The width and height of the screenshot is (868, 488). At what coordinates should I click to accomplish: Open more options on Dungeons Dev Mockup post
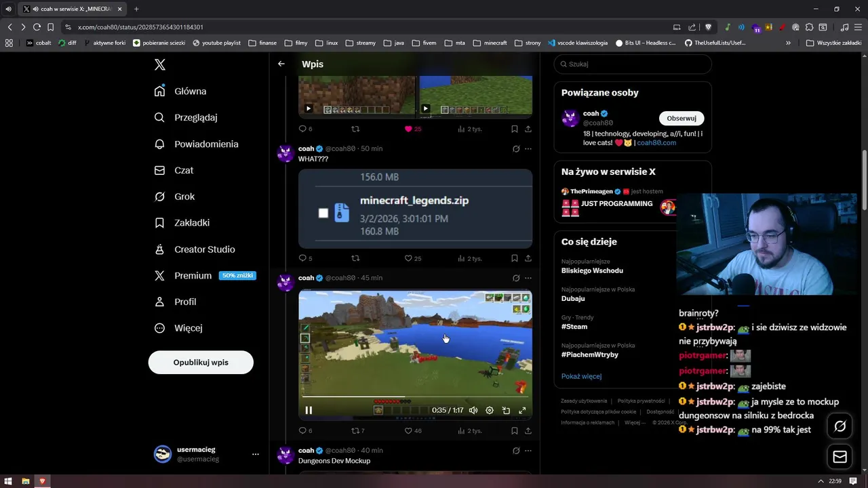pos(528,451)
